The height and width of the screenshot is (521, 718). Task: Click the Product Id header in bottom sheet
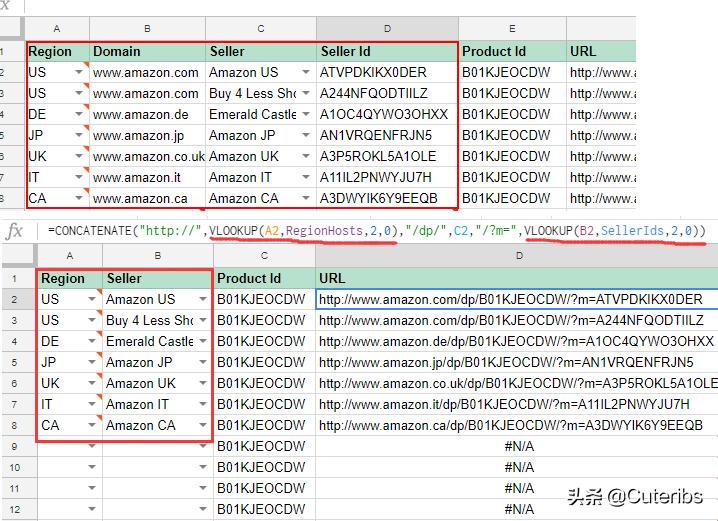point(264,278)
